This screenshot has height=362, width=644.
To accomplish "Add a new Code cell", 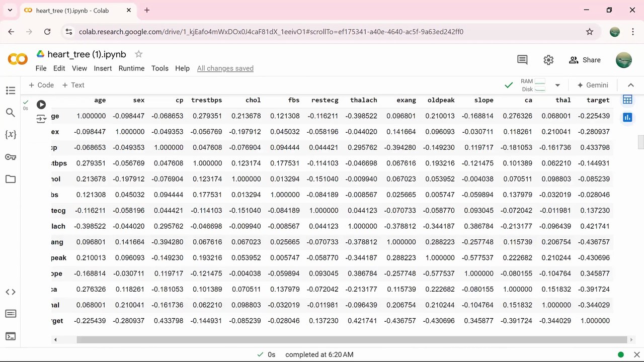I will point(41,85).
